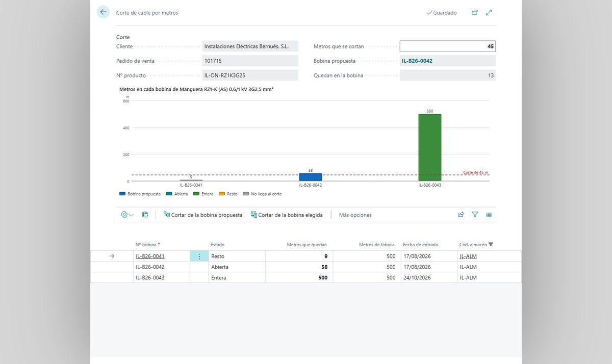Open bobina propuesta IL-B26-0042 link
The image size is (612, 364).
[x=417, y=61]
